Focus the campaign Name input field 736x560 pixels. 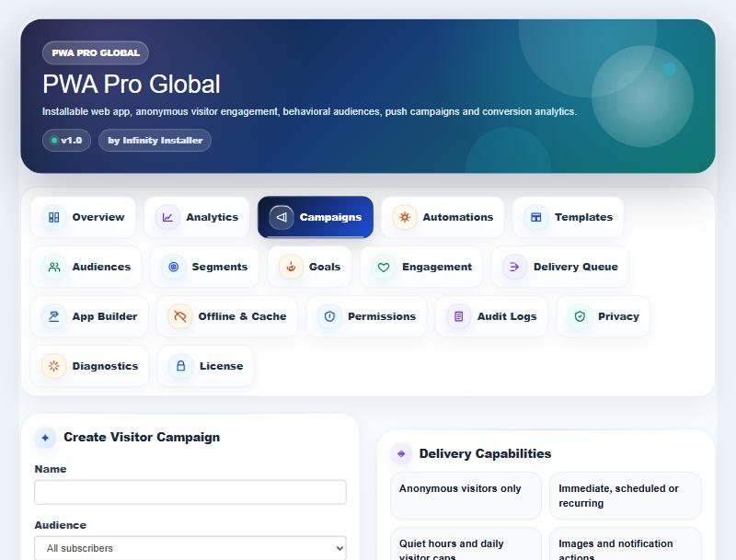pos(190,492)
